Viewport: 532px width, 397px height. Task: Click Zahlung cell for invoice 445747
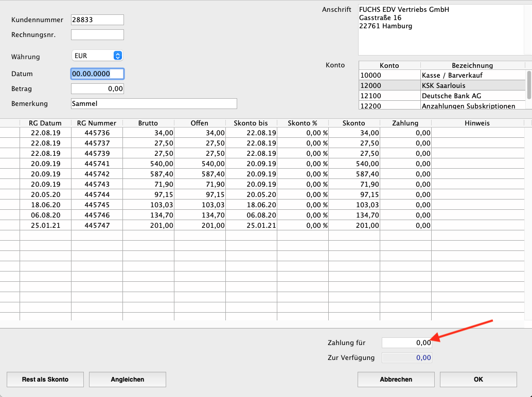click(x=405, y=225)
